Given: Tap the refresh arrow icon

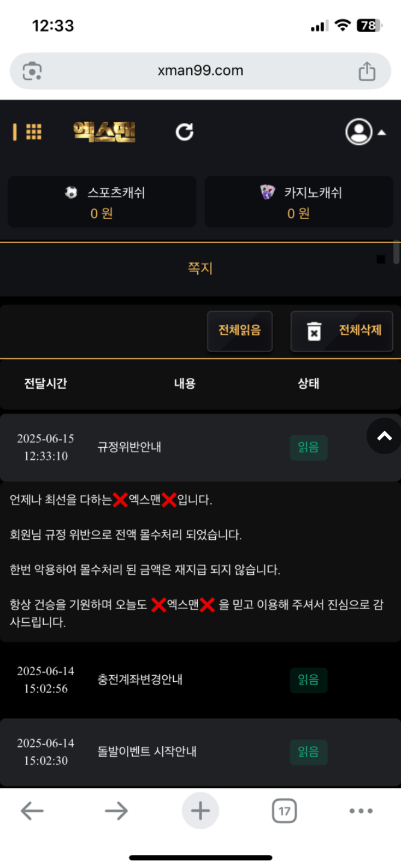Looking at the screenshot, I should point(185,132).
